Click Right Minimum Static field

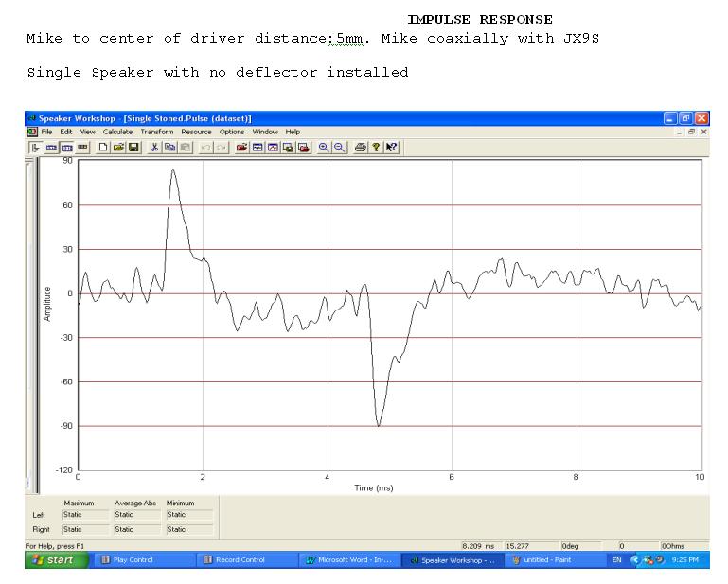coord(189,530)
